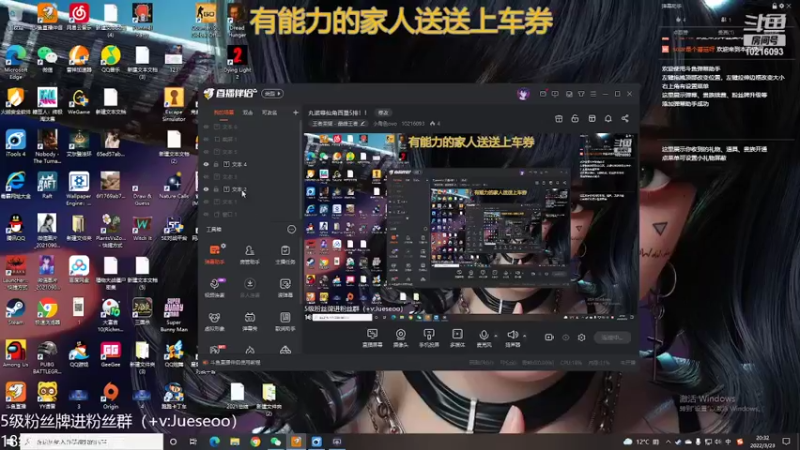Click the live preview canvas
800x450 pixels.
point(470,227)
